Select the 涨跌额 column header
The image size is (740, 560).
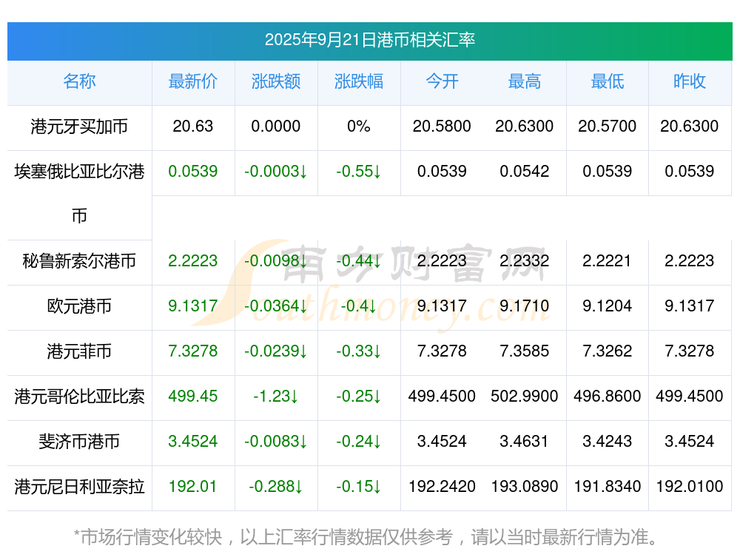click(x=276, y=81)
